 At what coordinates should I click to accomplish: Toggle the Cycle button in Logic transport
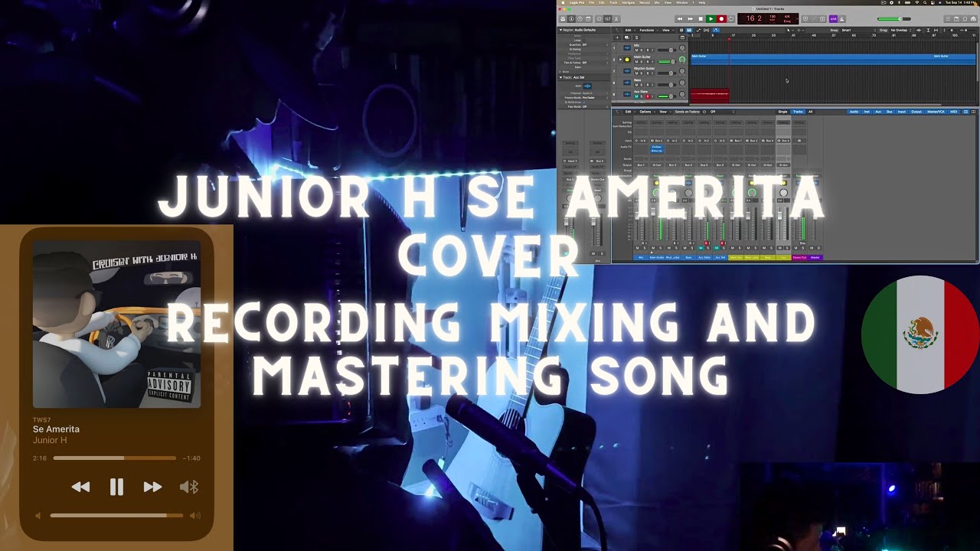[731, 19]
